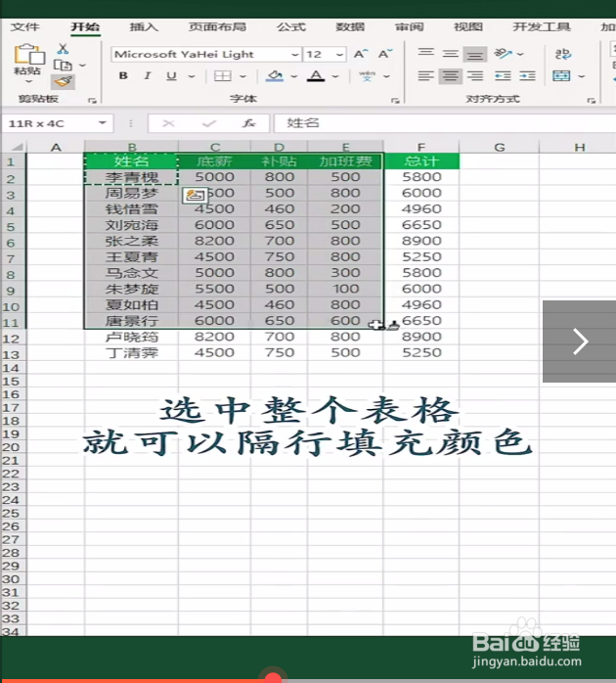
Task: Click the insert function fx icon
Action: click(248, 123)
